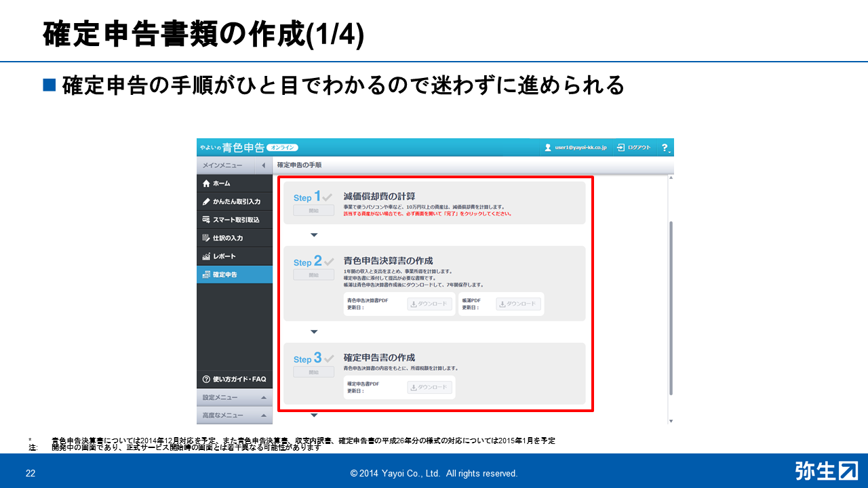The width and height of the screenshot is (868, 488).
Task: Click the slide page number 22
Action: tap(31, 473)
